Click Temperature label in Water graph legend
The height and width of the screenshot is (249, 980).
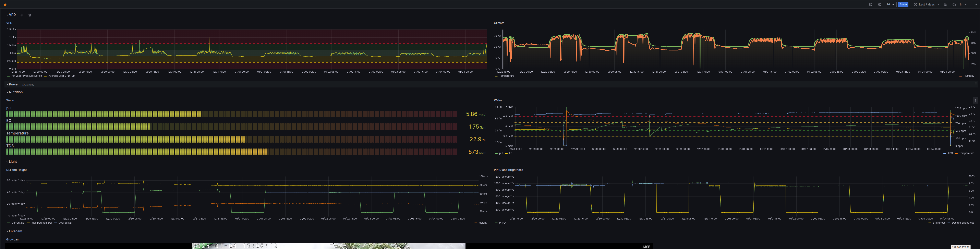967,153
